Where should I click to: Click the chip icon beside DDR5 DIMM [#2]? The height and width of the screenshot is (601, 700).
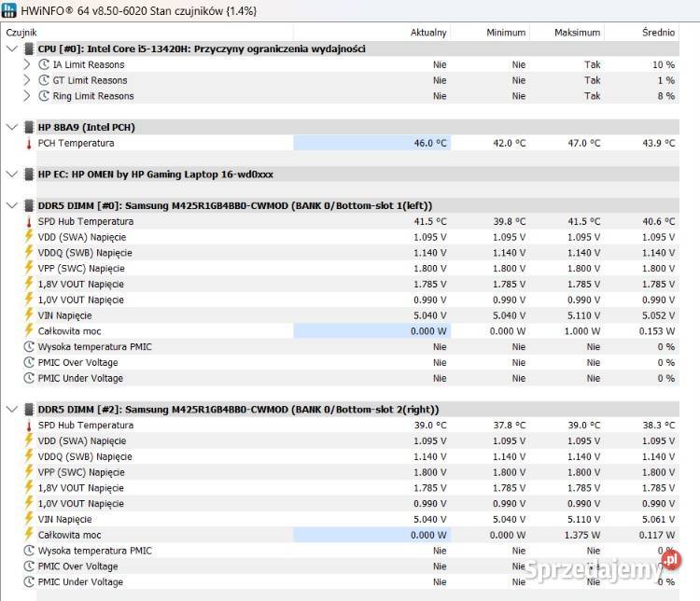click(x=29, y=409)
